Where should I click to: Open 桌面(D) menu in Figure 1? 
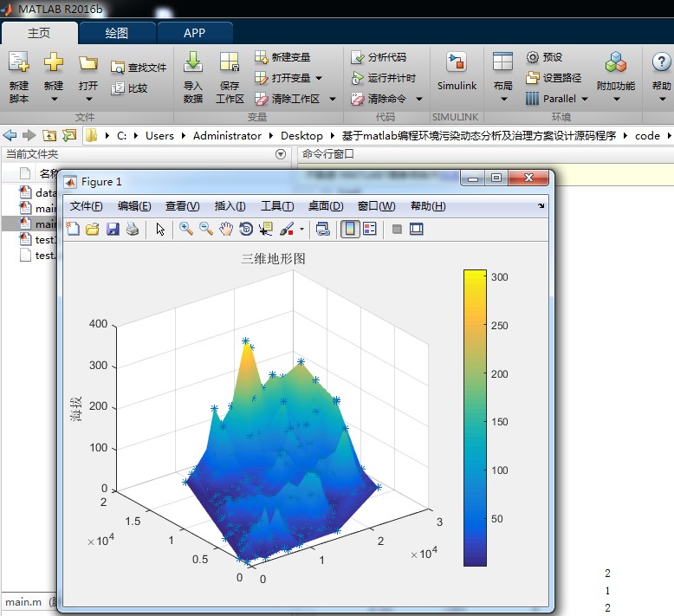(x=326, y=206)
